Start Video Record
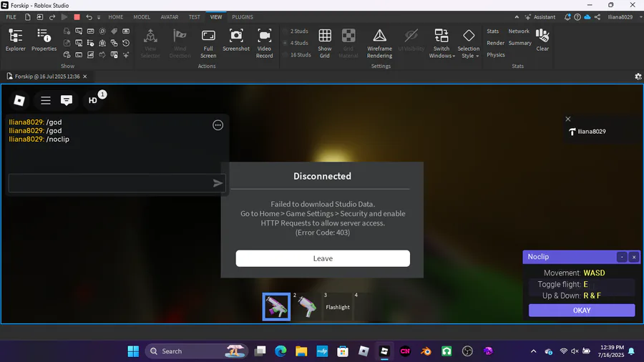Screen dimensions: 644x362 [264, 44]
